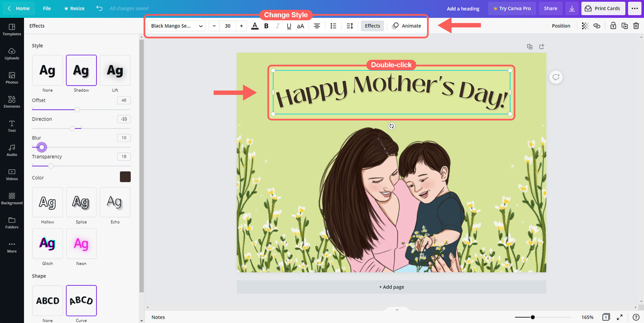
Task: Open the three-dot more options menu
Action: click(x=635, y=9)
